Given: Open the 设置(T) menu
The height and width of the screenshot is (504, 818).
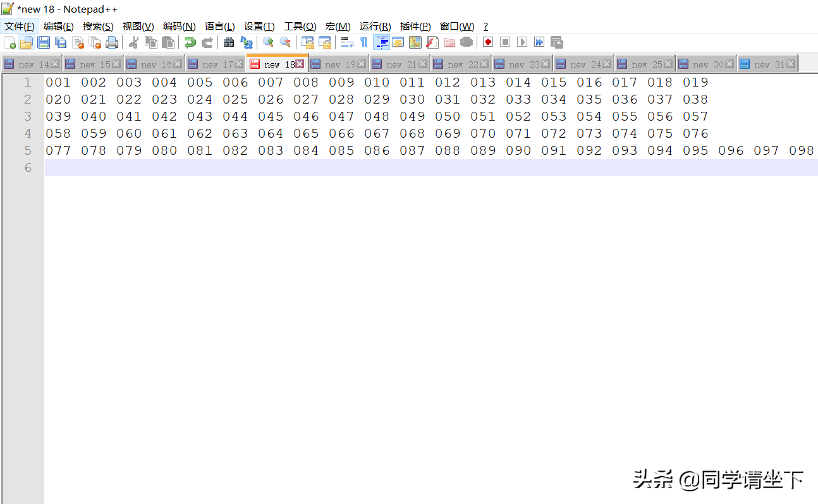Looking at the screenshot, I should tap(259, 27).
